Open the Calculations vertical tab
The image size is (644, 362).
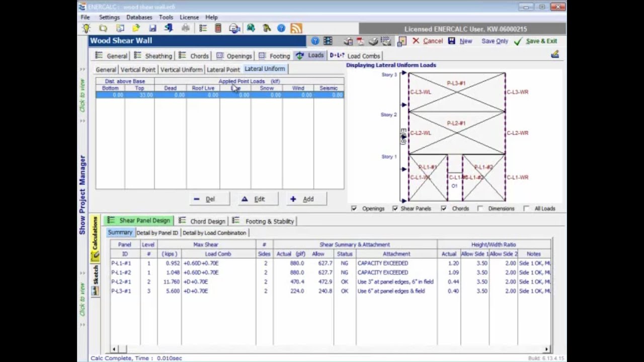pyautogui.click(x=95, y=238)
